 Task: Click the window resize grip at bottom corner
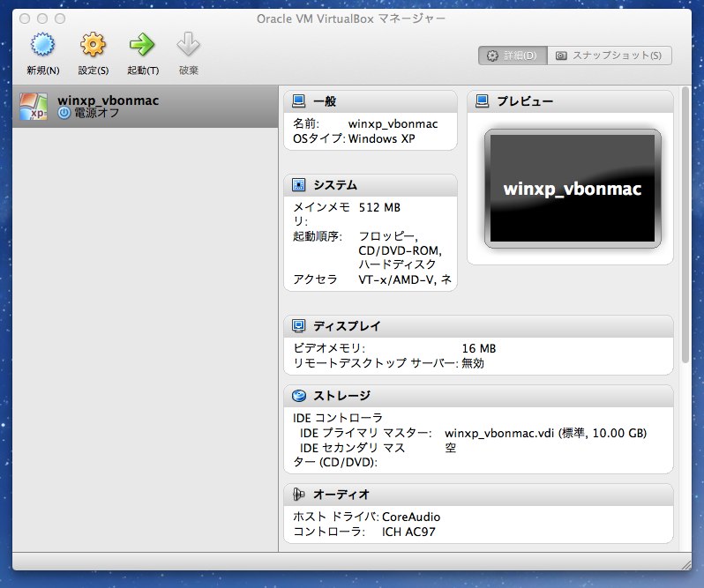click(686, 565)
